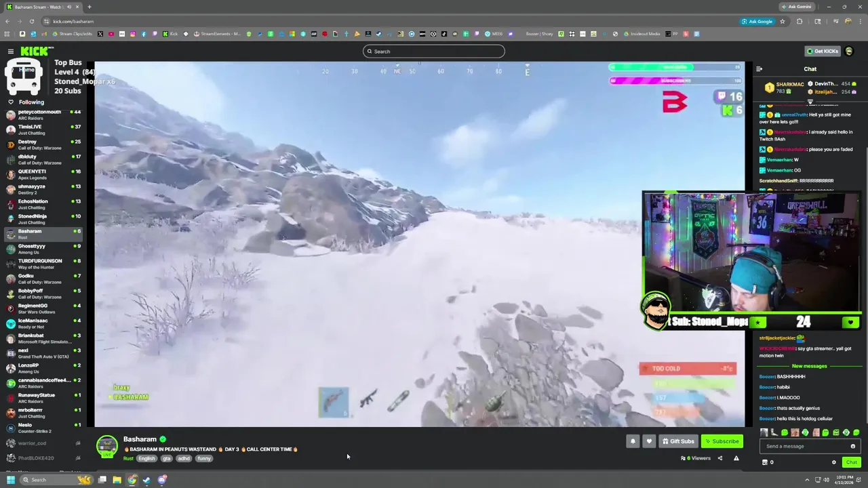Click the taskbar volume speaker icon
Screen dimensions: 868x488
[x=826, y=480]
